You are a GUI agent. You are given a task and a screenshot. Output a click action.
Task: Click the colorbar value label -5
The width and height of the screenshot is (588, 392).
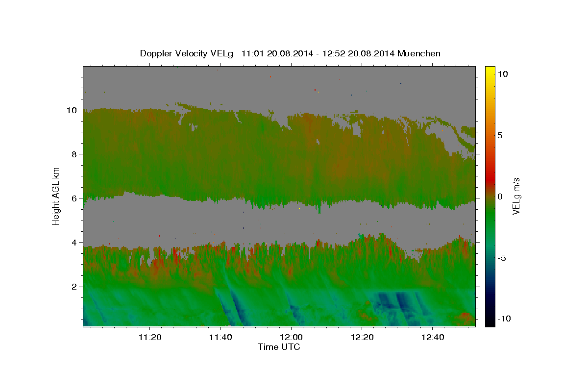click(x=503, y=258)
